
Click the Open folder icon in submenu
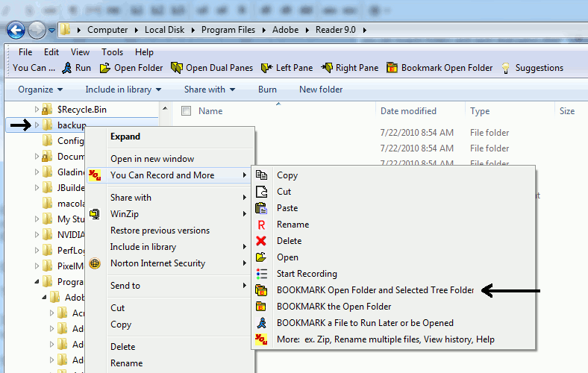[x=261, y=257]
